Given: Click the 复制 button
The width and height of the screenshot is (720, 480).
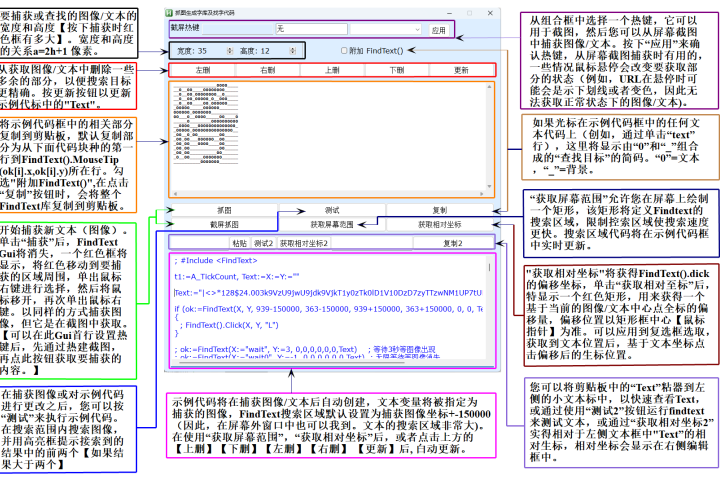Looking at the screenshot, I should tap(440, 210).
